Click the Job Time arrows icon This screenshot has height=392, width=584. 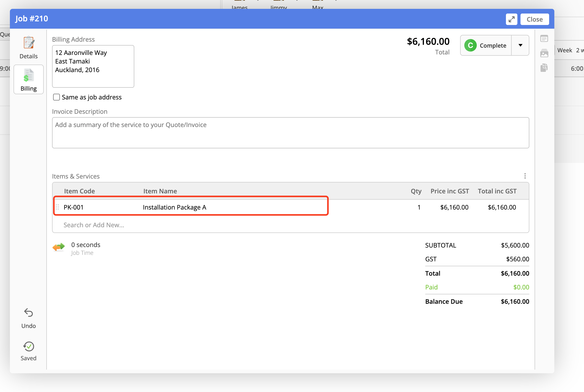[x=59, y=247]
